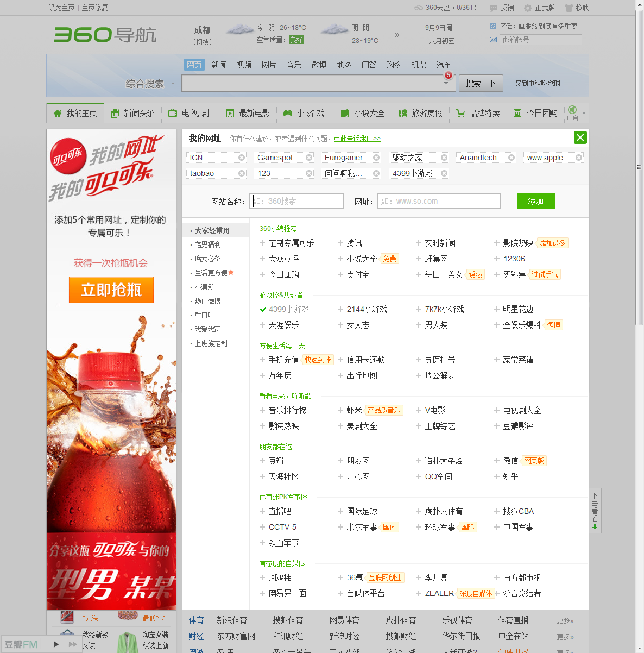Skip to next track in 豆瓣FM
This screenshot has width=644, height=653.
[72, 644]
